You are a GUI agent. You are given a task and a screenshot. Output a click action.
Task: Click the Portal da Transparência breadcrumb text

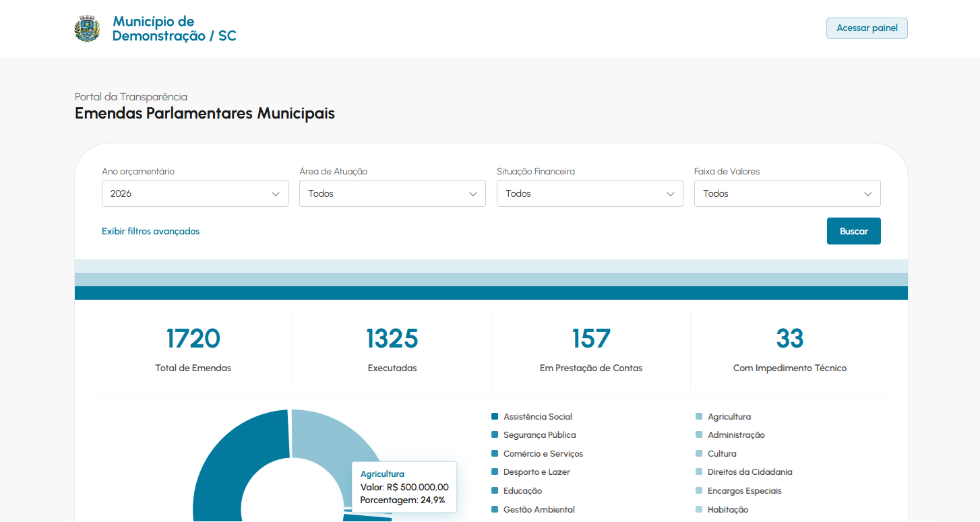click(131, 97)
